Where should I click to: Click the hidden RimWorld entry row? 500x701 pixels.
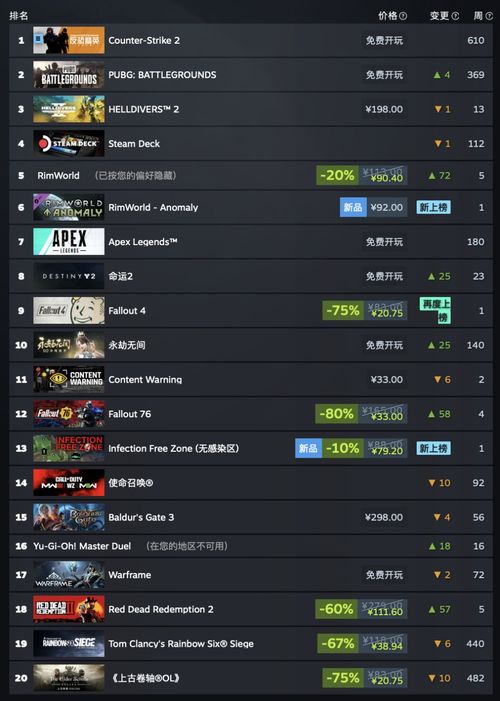point(250,175)
